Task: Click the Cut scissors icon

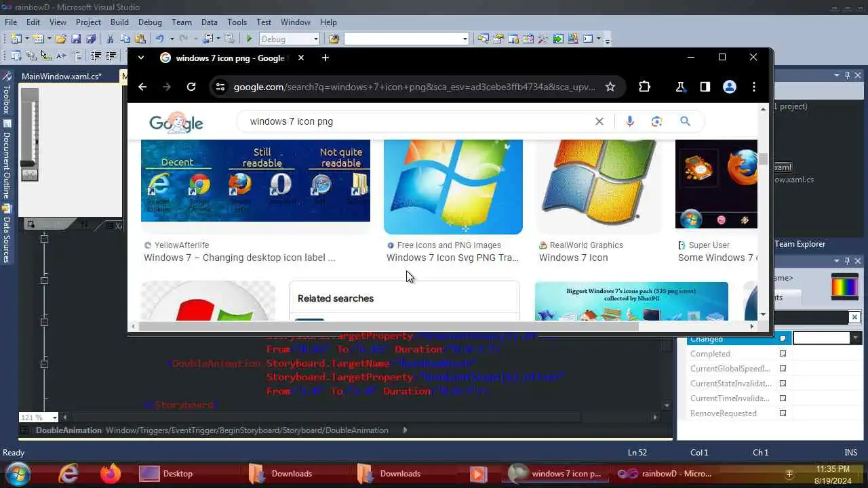Action: tap(110, 39)
